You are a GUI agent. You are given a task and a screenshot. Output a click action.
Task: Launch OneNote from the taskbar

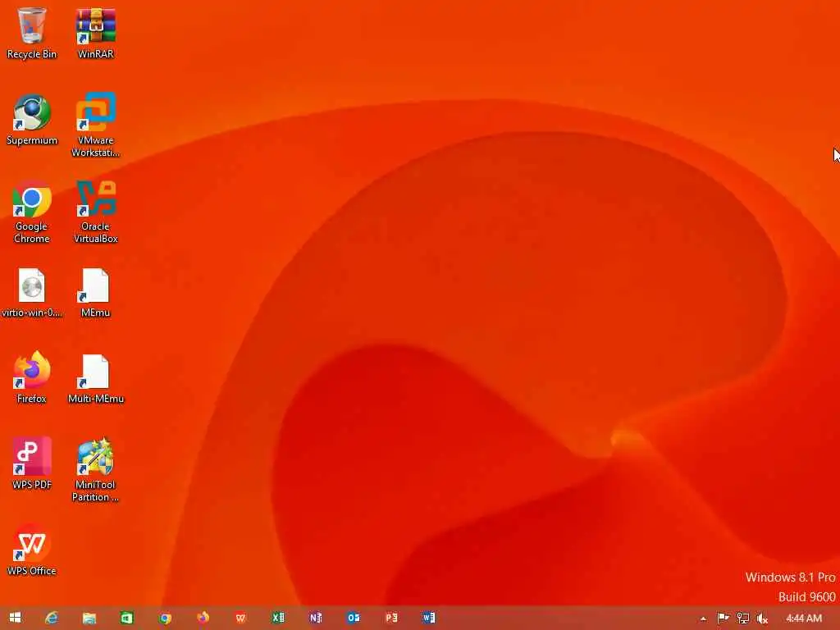point(316,618)
